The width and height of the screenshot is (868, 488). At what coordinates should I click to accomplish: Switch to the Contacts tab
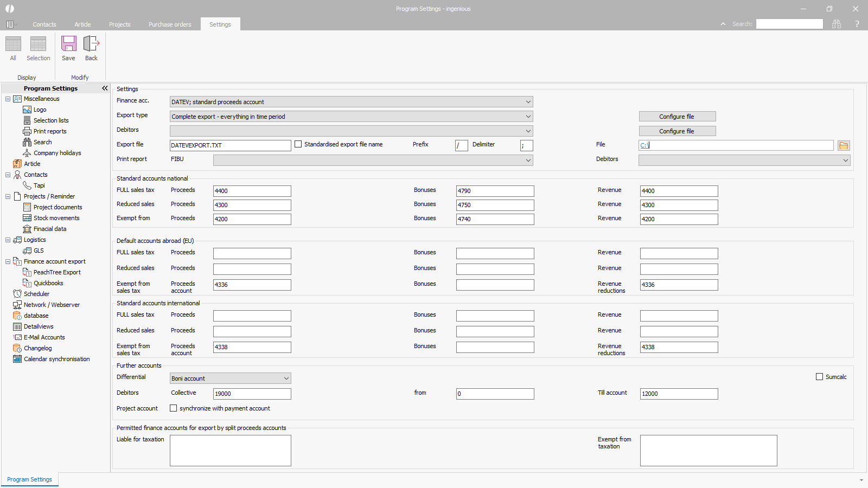pyautogui.click(x=44, y=24)
